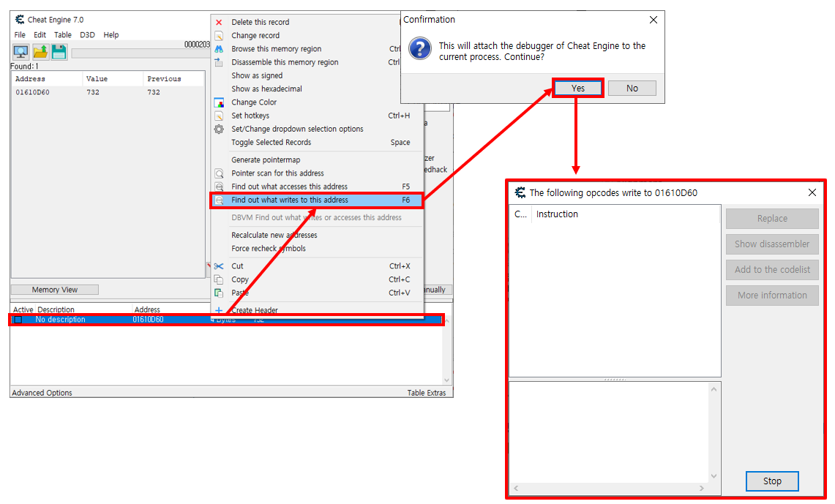Click the Pointer scan magnifier icon
This screenshot has height=504, width=835.
point(219,173)
